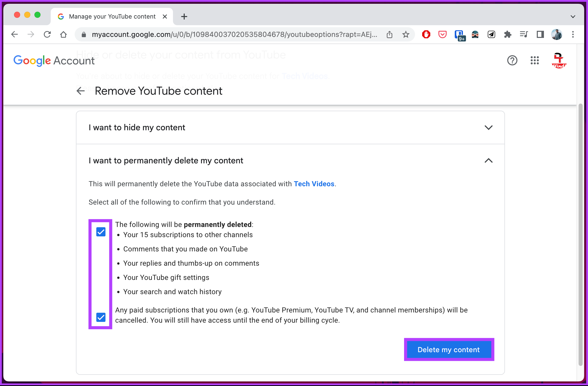Image resolution: width=588 pixels, height=386 pixels.
Task: Go back from Remove YouTube content
Action: tap(81, 91)
